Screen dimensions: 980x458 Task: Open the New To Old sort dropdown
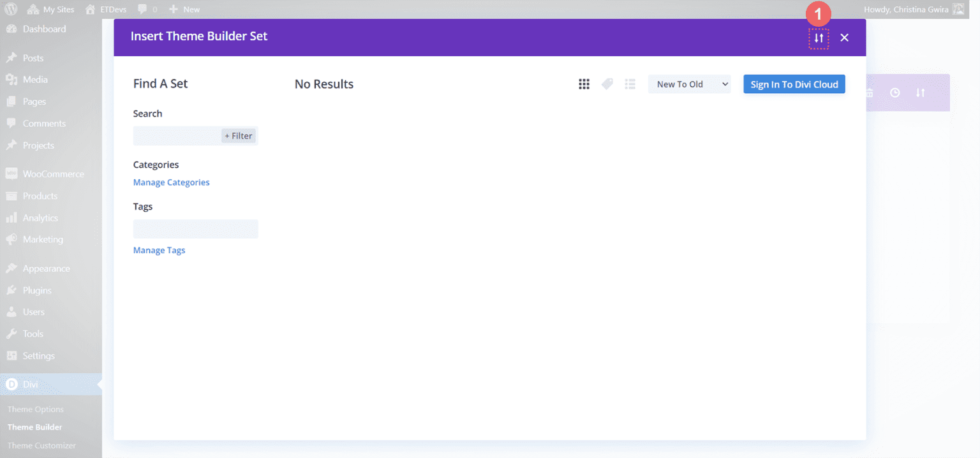pos(689,84)
